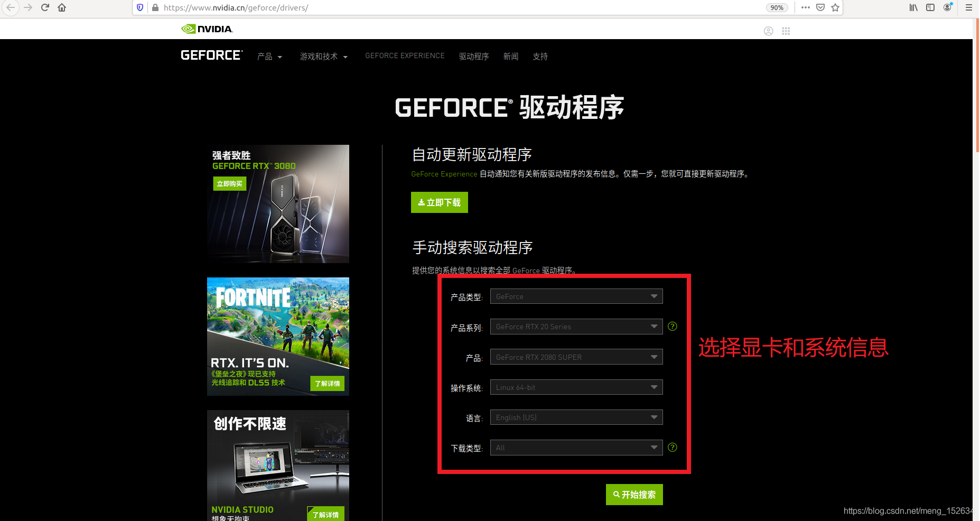Reload the page with refresh icon

pyautogui.click(x=45, y=7)
